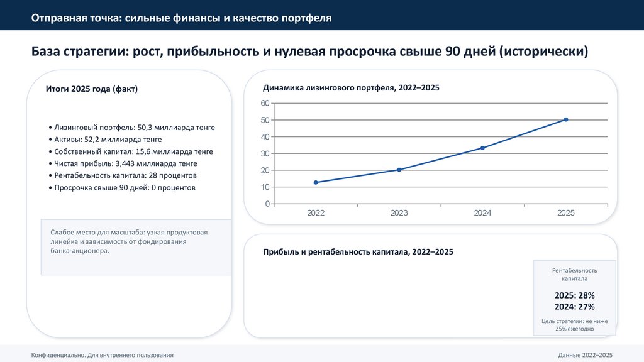The height and width of the screenshot is (362, 644).
Task: Click 'Цель стратегии: не ниже 25% ежегодно' text
Action: click(x=575, y=325)
